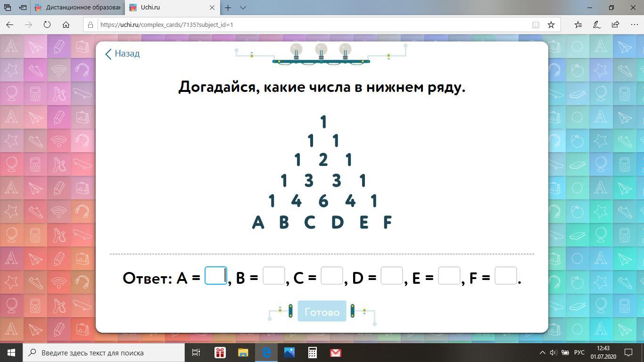The width and height of the screenshot is (644, 362).
Task: Switch input language РУС
Action: click(579, 353)
